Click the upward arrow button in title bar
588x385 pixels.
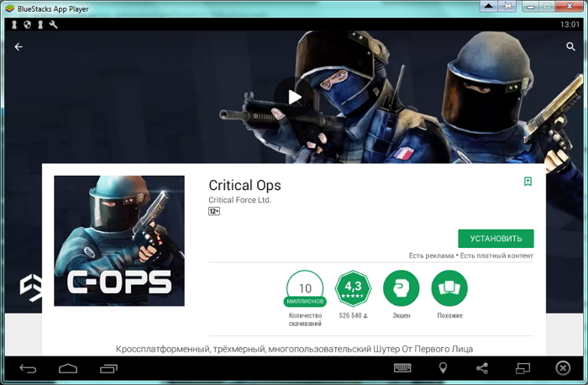click(489, 6)
